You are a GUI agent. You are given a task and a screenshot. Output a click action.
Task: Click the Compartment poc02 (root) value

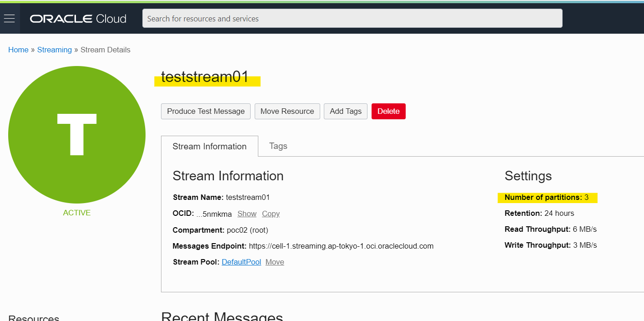tap(247, 230)
